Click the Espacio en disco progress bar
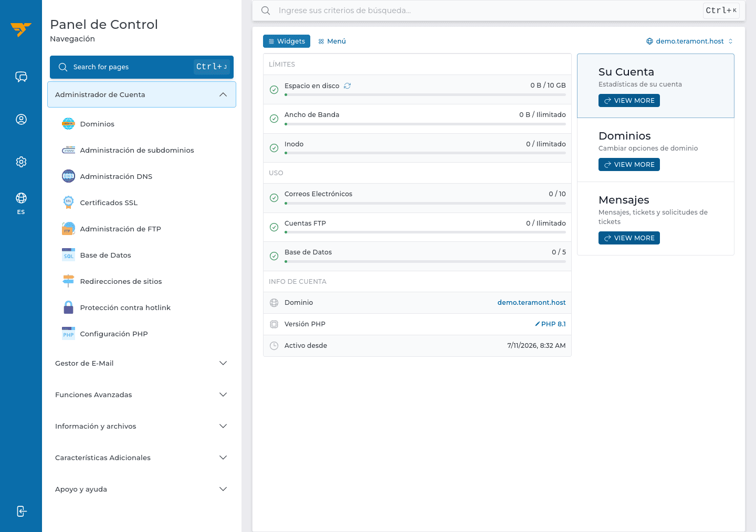This screenshot has width=756, height=532. tap(425, 95)
